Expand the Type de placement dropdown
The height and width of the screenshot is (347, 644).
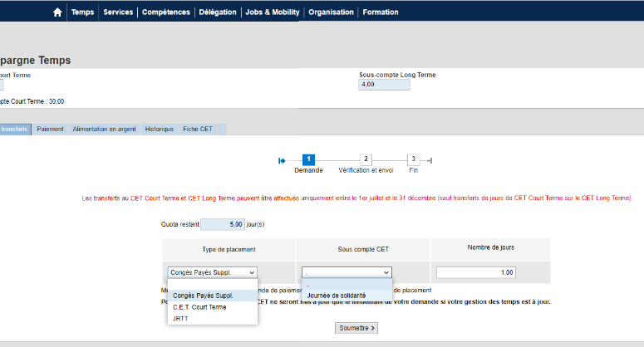click(213, 272)
